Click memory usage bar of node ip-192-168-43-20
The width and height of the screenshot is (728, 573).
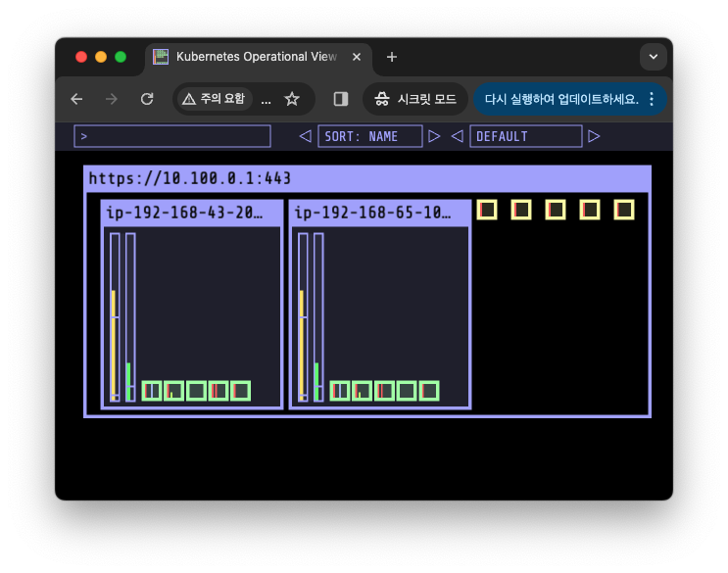click(x=130, y=317)
